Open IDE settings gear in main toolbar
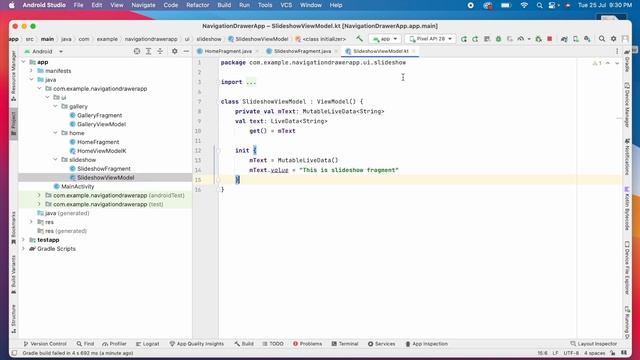Viewport: 640px width, 360px height. [613, 39]
